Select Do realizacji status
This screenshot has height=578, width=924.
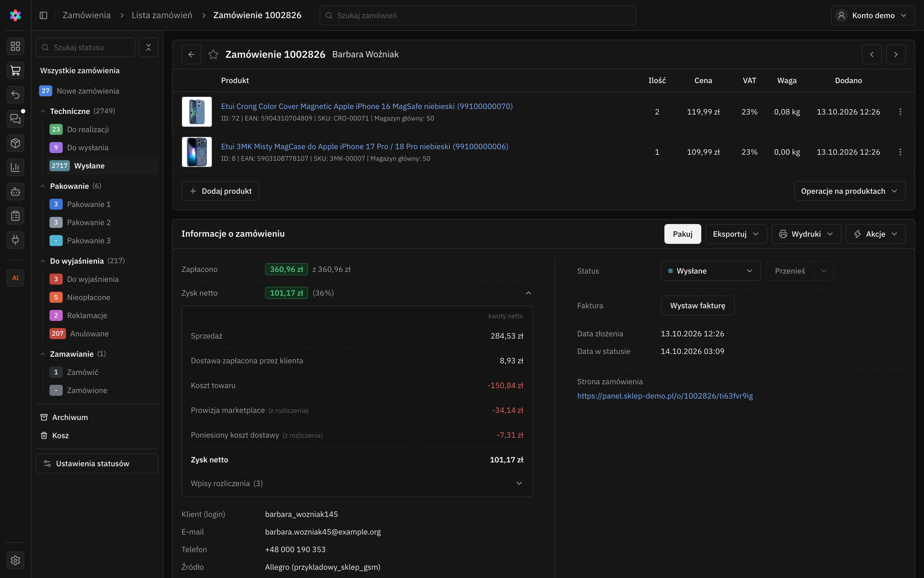pos(88,129)
